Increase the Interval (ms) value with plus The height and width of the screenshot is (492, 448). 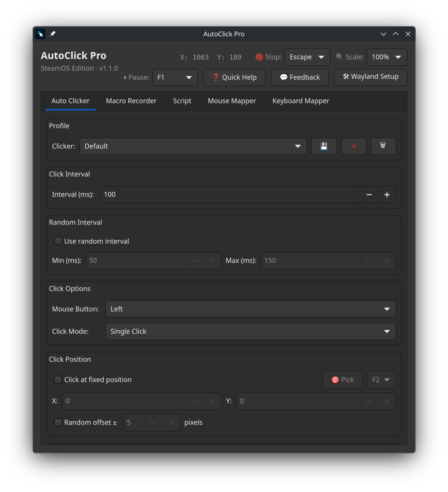(x=387, y=195)
